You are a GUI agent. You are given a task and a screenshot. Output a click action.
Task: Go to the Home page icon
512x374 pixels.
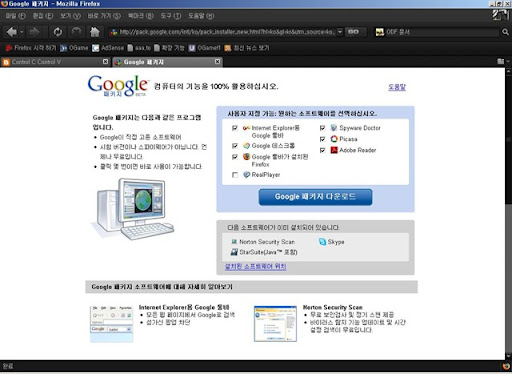click(95, 32)
